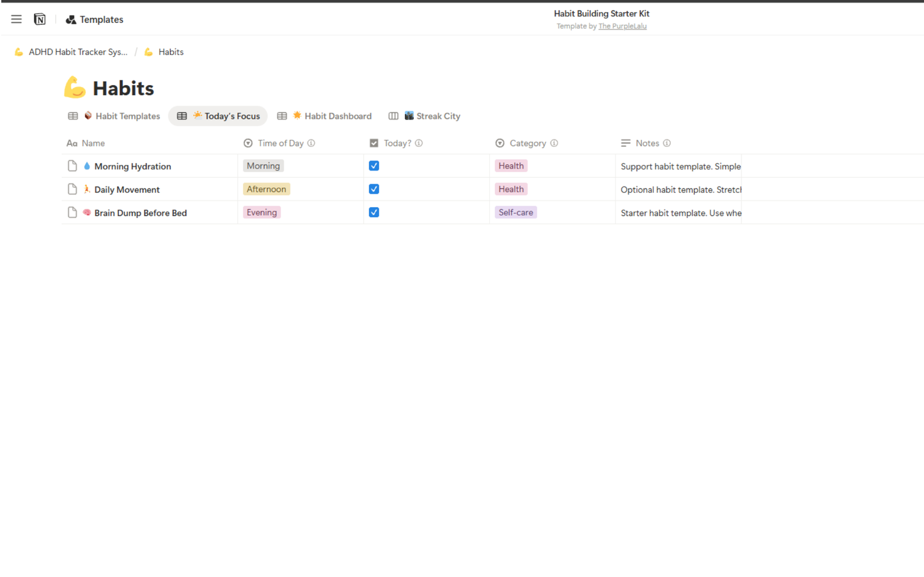Click the info icon next to Notes column
Viewport: 924px width, 577px height.
(x=668, y=143)
